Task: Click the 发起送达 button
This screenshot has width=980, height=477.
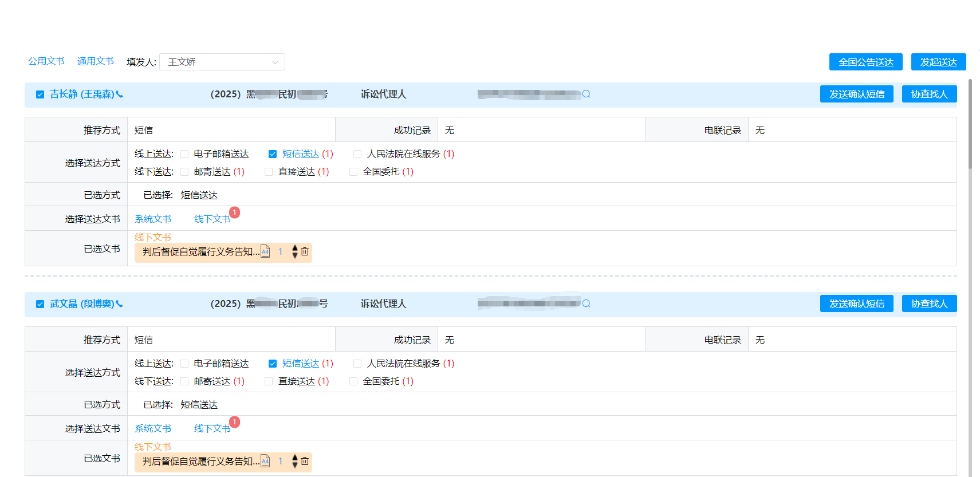Action: click(938, 62)
